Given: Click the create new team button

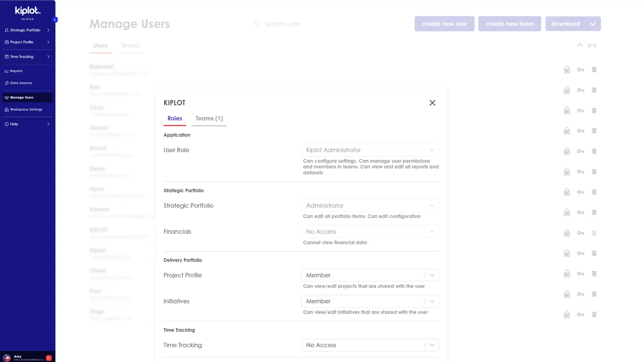Looking at the screenshot, I should pyautogui.click(x=509, y=23).
